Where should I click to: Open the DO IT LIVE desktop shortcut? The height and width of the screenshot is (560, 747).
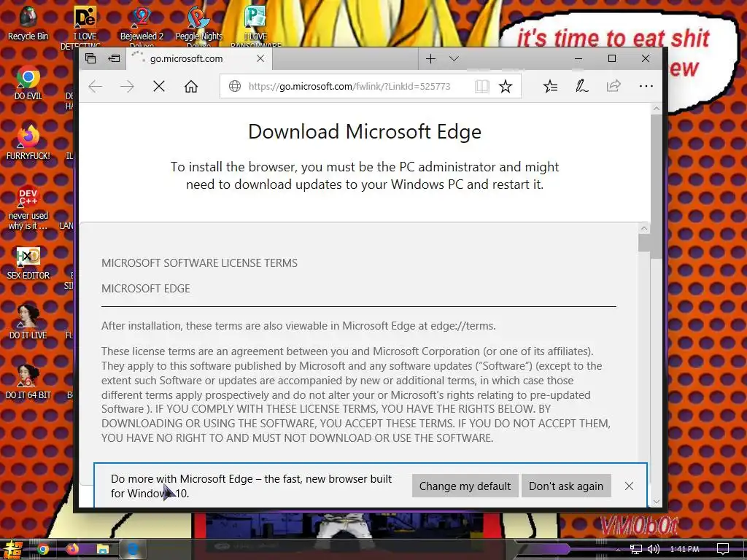28,322
